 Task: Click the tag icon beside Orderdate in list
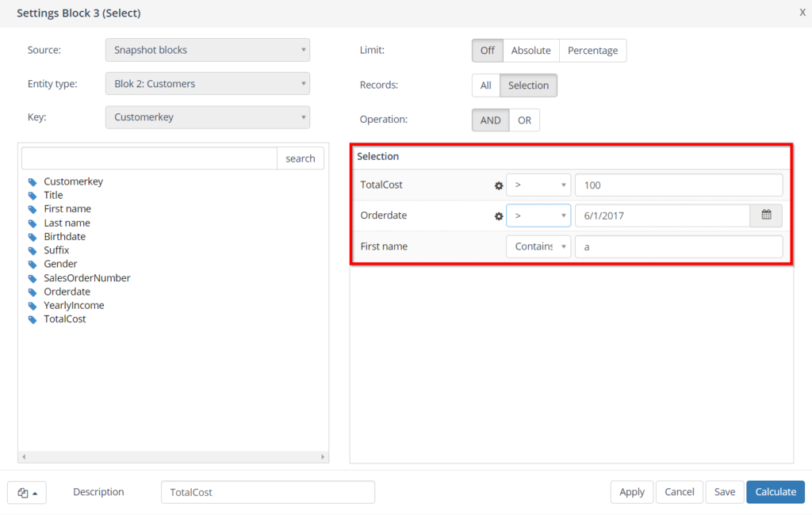pos(33,292)
